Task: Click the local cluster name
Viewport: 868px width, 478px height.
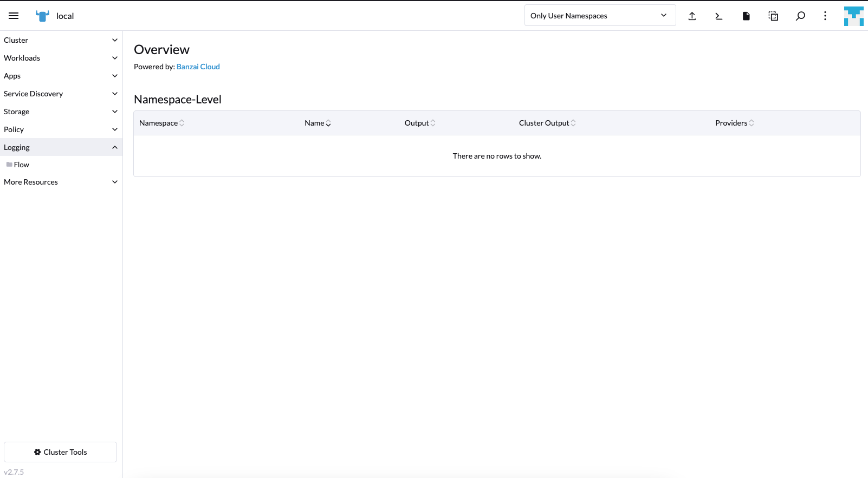Action: (x=65, y=16)
